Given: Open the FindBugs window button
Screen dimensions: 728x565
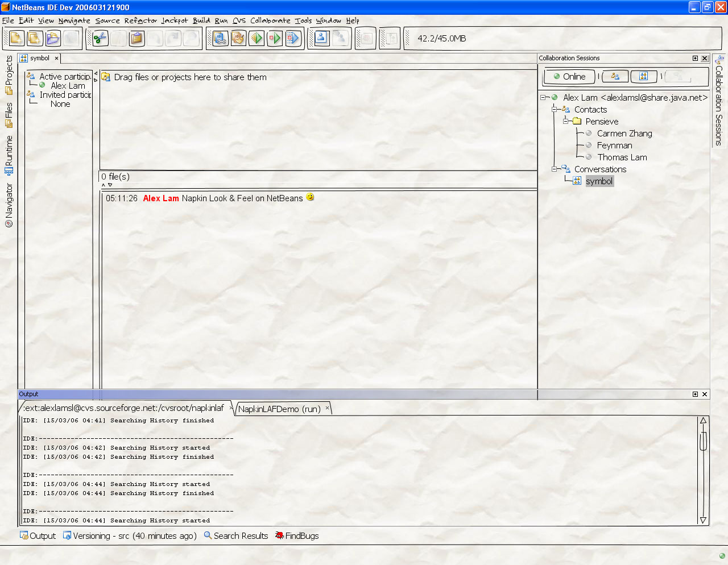Looking at the screenshot, I should click(x=297, y=536).
